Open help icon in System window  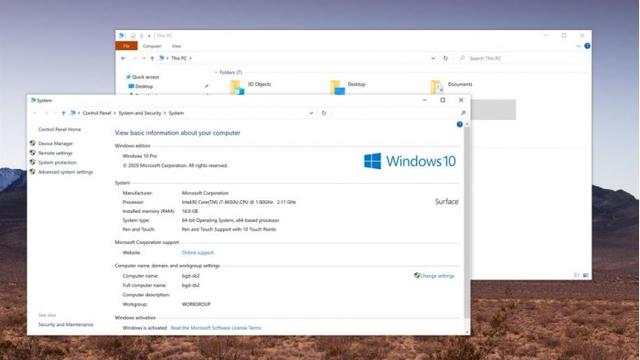point(460,124)
